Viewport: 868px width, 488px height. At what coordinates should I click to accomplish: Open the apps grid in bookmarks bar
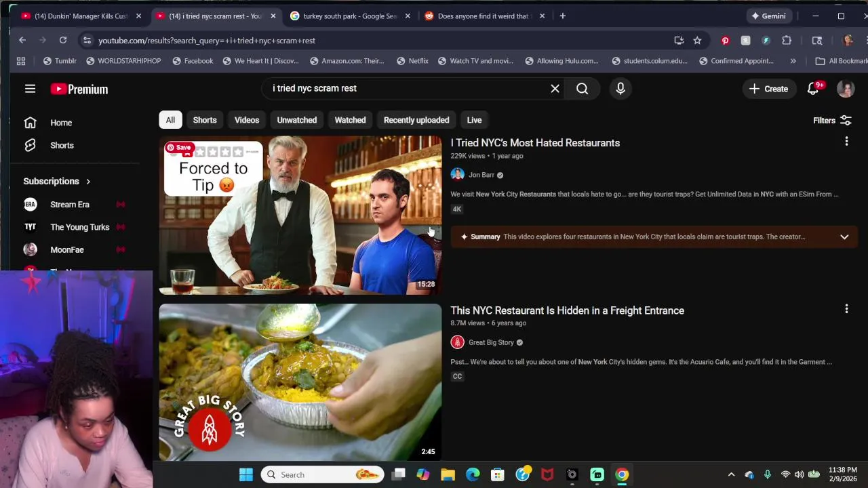21,61
